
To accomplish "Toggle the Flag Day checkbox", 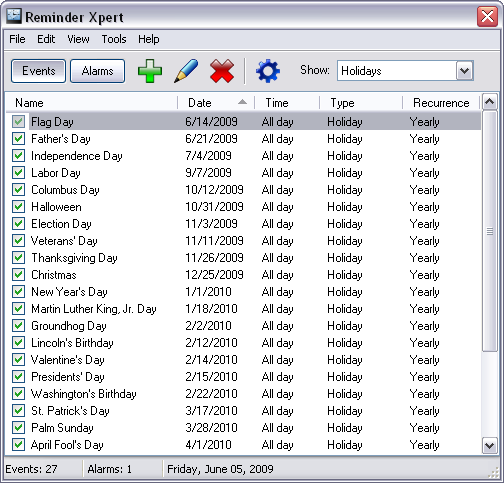I will click(x=19, y=122).
